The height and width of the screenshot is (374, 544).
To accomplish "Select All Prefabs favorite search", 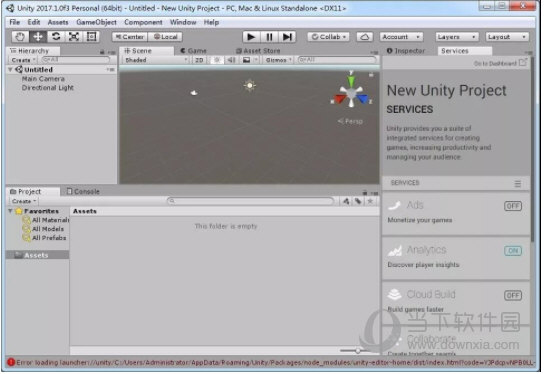I will click(x=45, y=238).
